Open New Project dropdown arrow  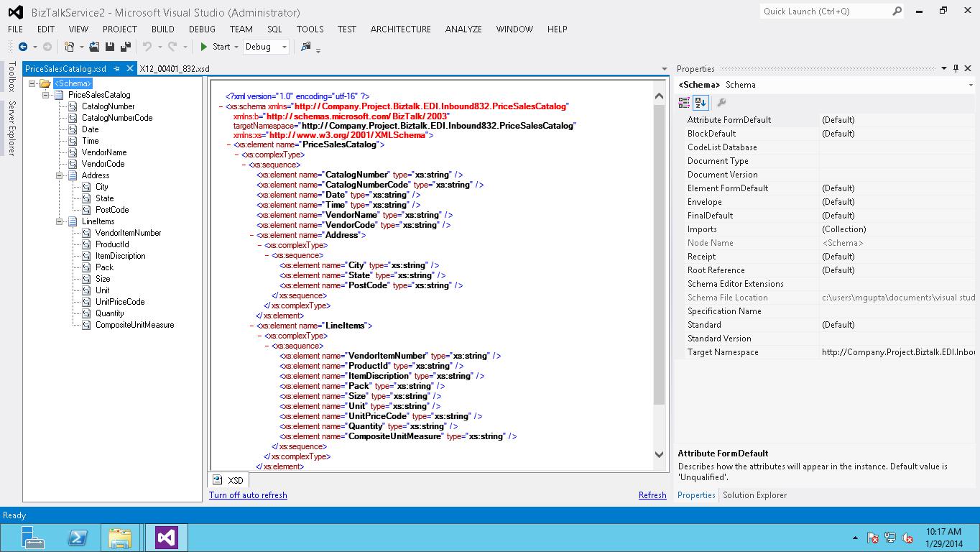click(x=81, y=47)
